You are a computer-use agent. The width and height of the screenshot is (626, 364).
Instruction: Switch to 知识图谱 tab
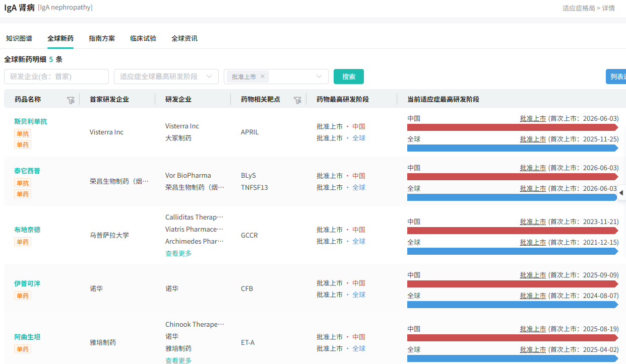(19, 38)
